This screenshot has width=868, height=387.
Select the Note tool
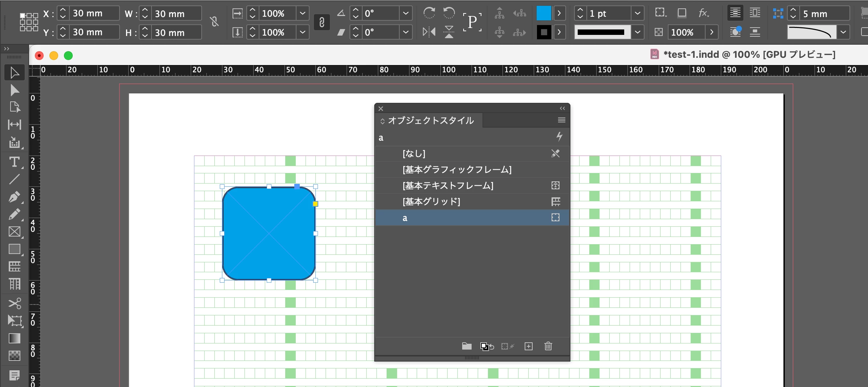click(x=15, y=375)
